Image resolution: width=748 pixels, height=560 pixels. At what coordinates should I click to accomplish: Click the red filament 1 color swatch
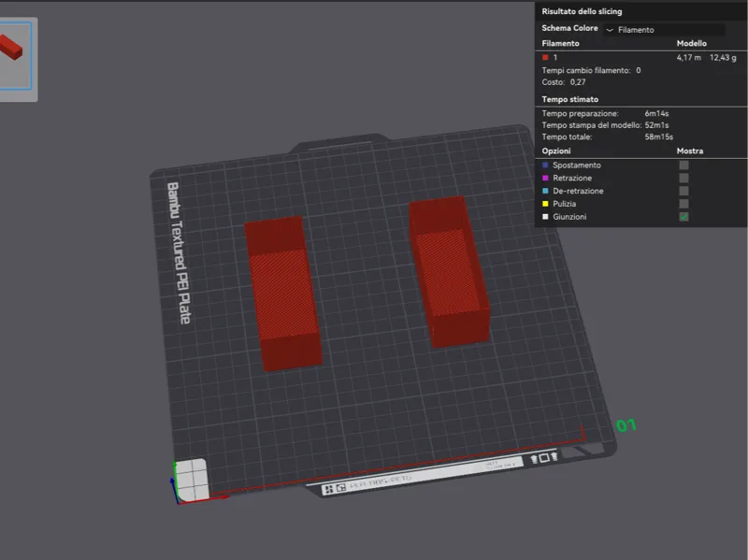545,57
